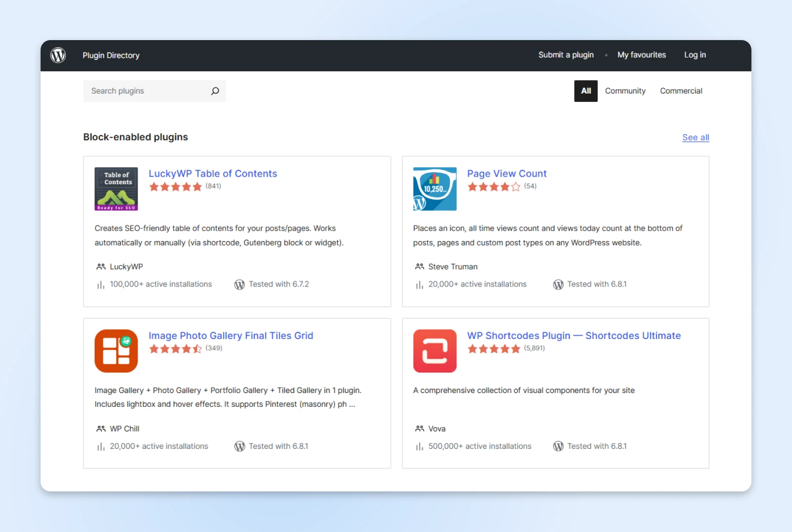Open LuckyWP Table of Contents title link

213,174
